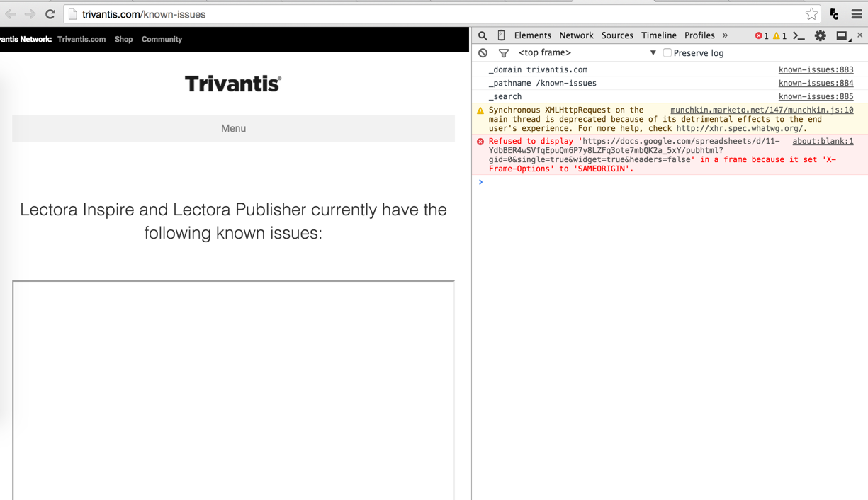This screenshot has width=868, height=500.
Task: Click the warning icon on XMLHttpRequest message
Action: (480, 110)
